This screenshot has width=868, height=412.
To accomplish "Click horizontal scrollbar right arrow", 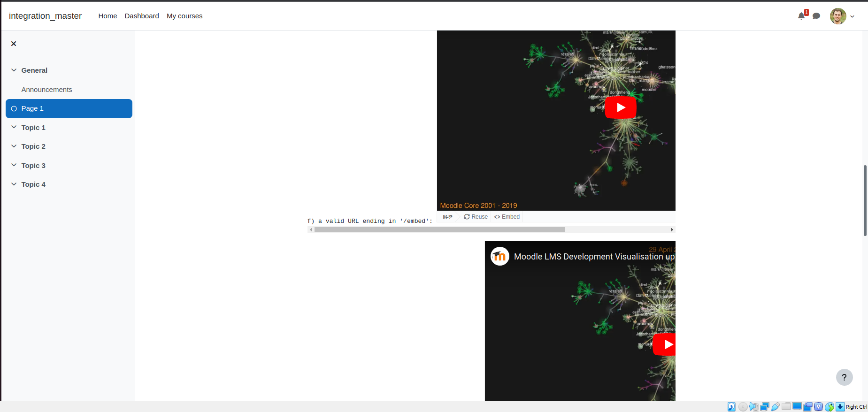I will tap(672, 230).
